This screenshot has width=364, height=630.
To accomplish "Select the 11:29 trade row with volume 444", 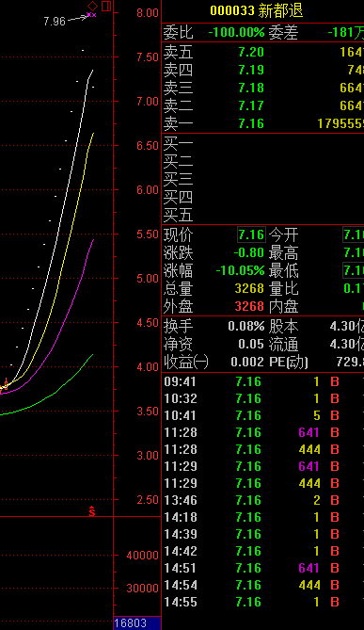I will tap(262, 483).
